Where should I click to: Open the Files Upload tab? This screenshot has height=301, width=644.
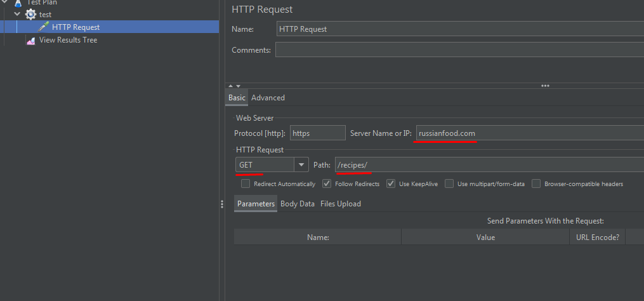click(x=341, y=204)
